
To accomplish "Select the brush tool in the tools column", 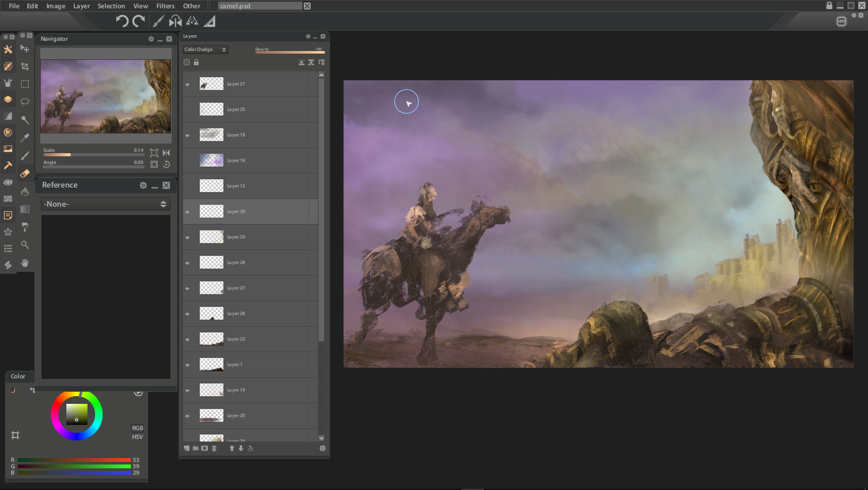I will [x=25, y=156].
